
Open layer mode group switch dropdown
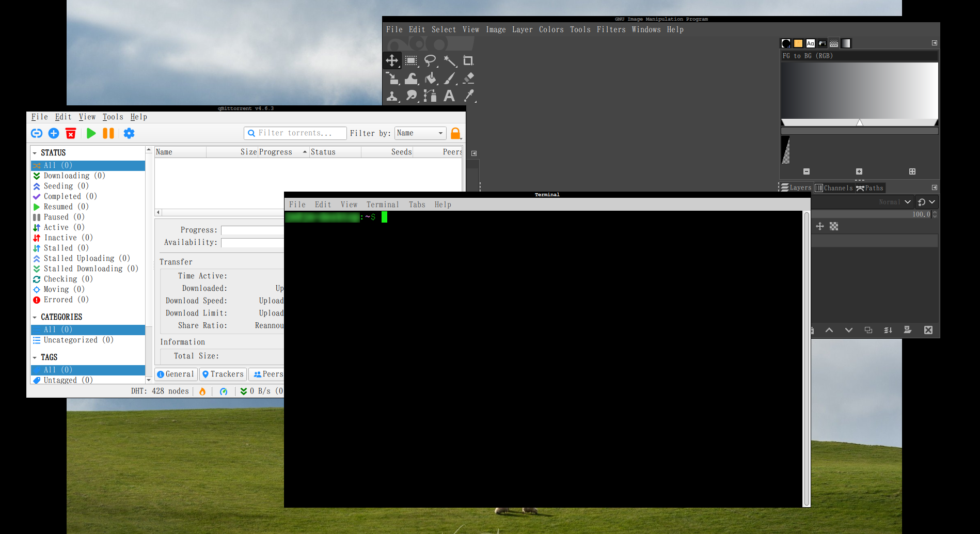pos(927,202)
